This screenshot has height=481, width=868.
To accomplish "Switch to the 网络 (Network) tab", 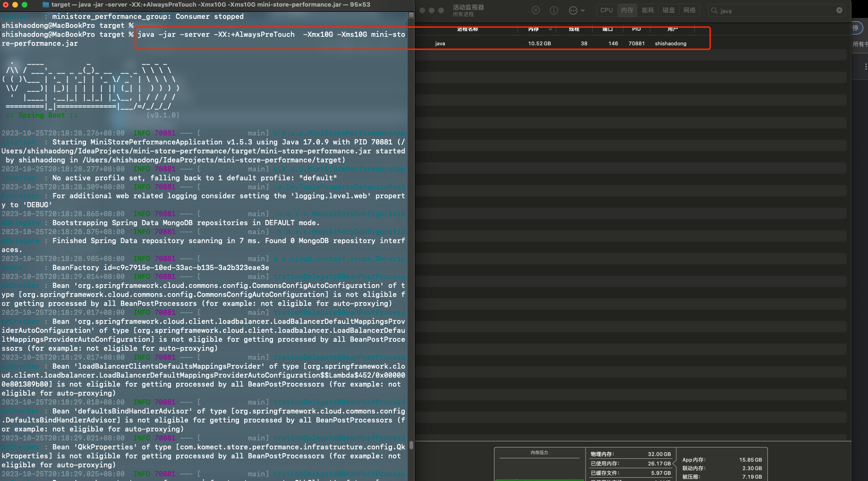I will 689,10.
